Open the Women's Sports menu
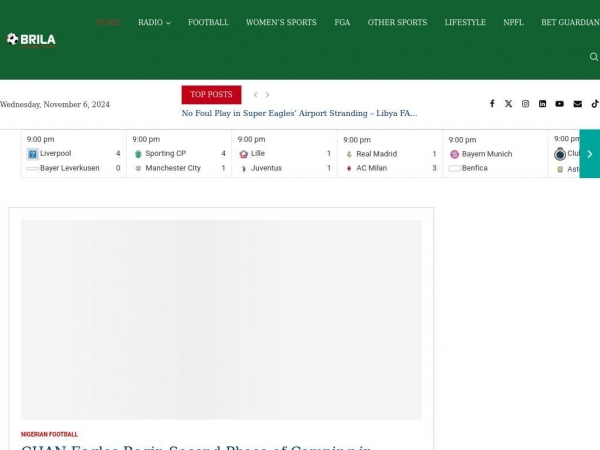This screenshot has width=600, height=450. pos(281,23)
